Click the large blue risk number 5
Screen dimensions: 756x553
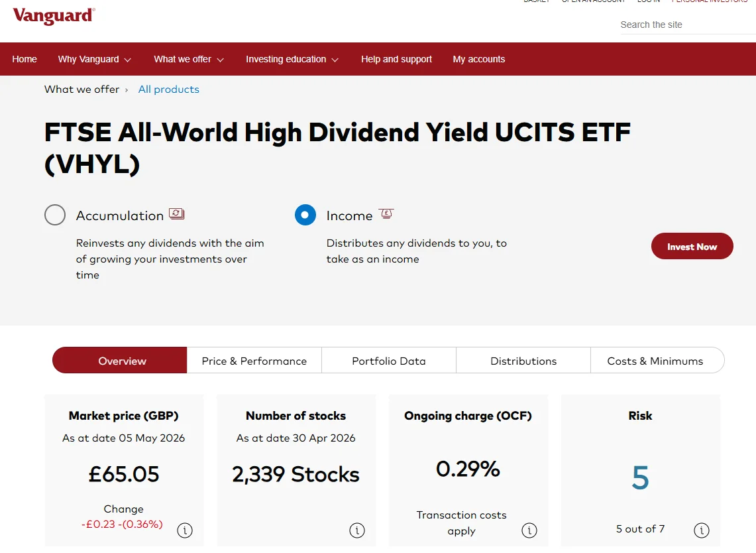click(x=640, y=477)
